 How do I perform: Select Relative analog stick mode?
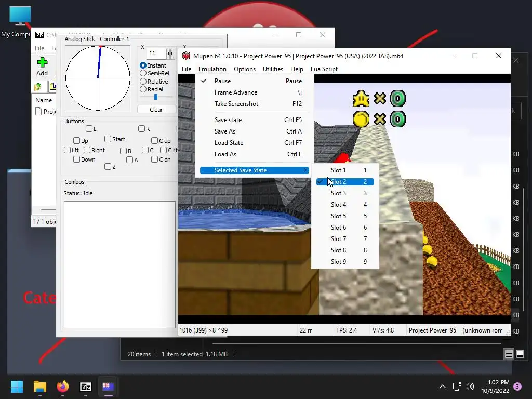click(143, 82)
